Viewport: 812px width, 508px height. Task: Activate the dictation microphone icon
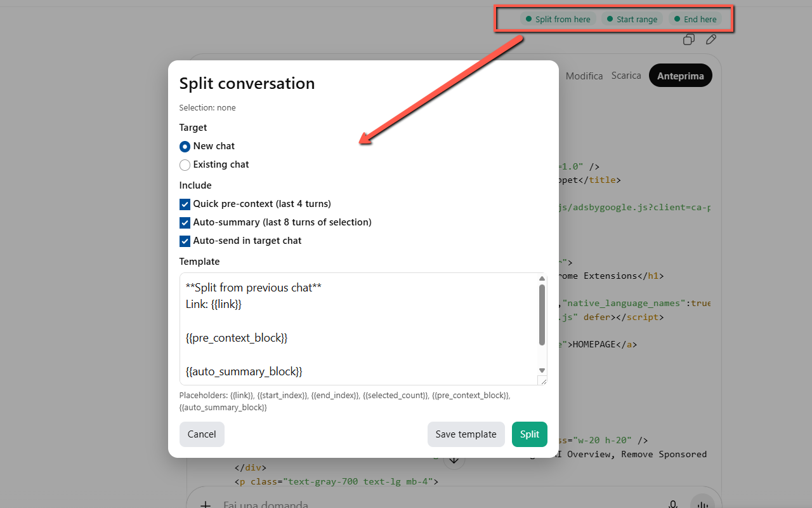click(x=672, y=504)
